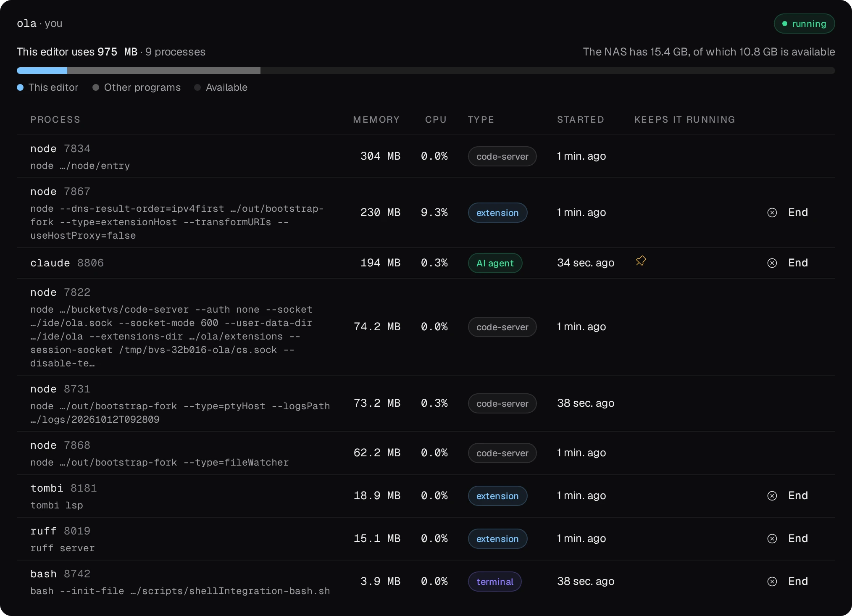Click the 34 sec. ago started time
The width and height of the screenshot is (852, 616).
[x=586, y=263]
